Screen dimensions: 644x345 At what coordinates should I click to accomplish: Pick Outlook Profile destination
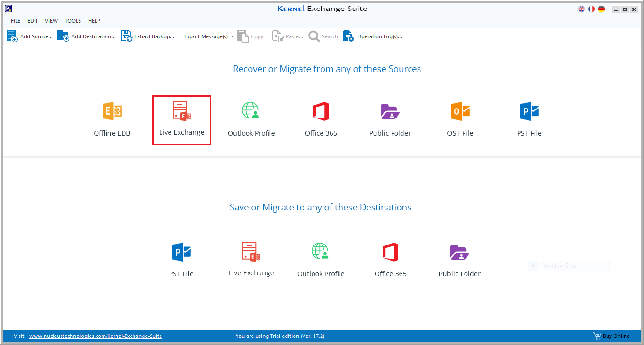[321, 260]
